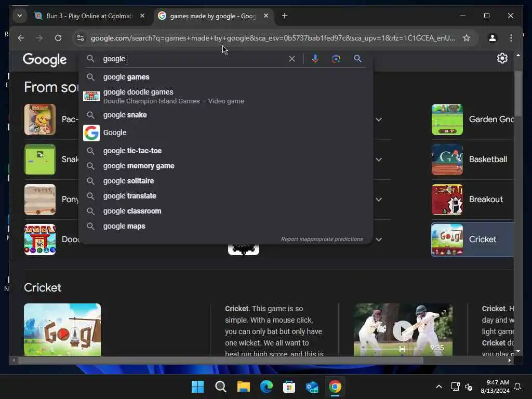Image resolution: width=532 pixels, height=399 pixels.
Task: Launch Microsoft Edge from taskbar
Action: [x=267, y=387]
